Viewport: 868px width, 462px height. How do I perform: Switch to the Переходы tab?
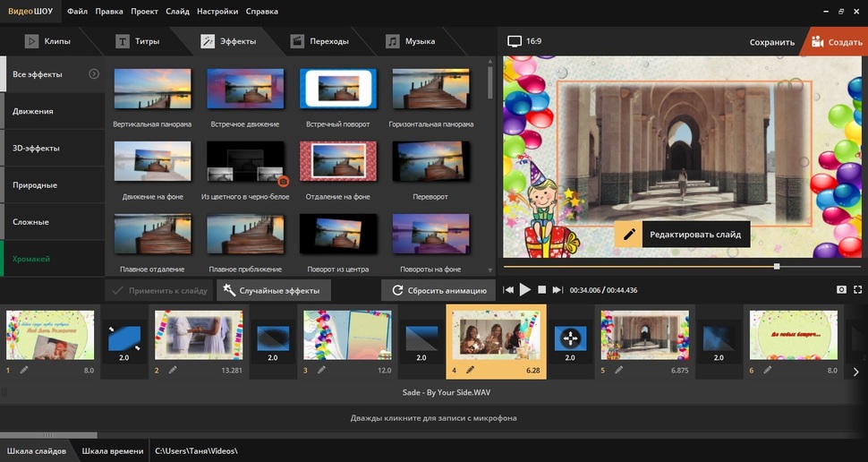click(x=319, y=41)
